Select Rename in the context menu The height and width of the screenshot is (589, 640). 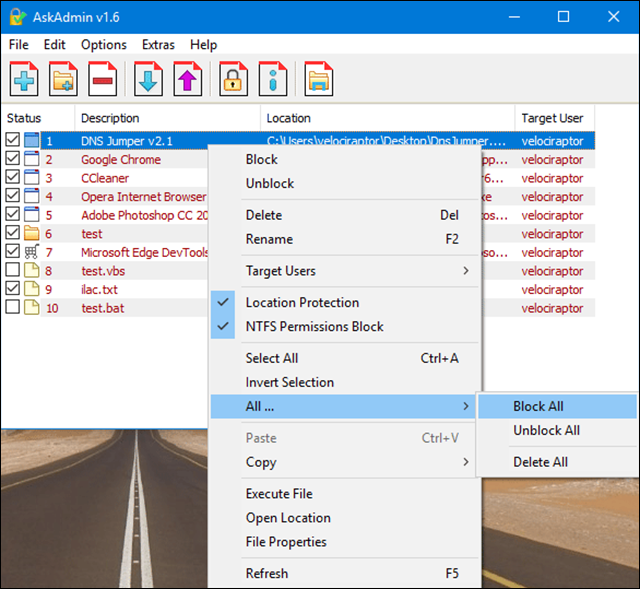coord(345,239)
